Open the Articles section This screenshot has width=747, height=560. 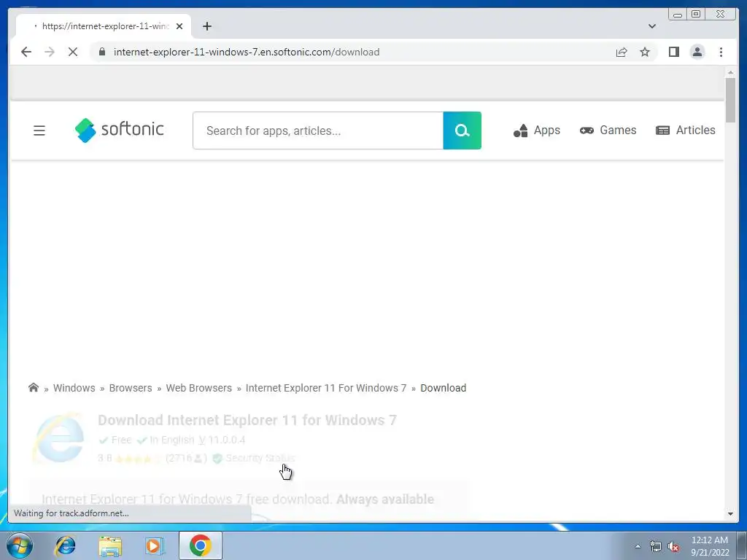(x=686, y=130)
